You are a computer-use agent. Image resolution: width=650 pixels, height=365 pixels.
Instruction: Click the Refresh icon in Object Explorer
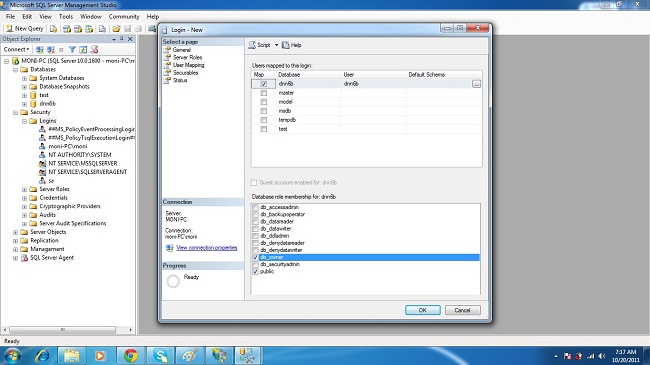pos(83,49)
